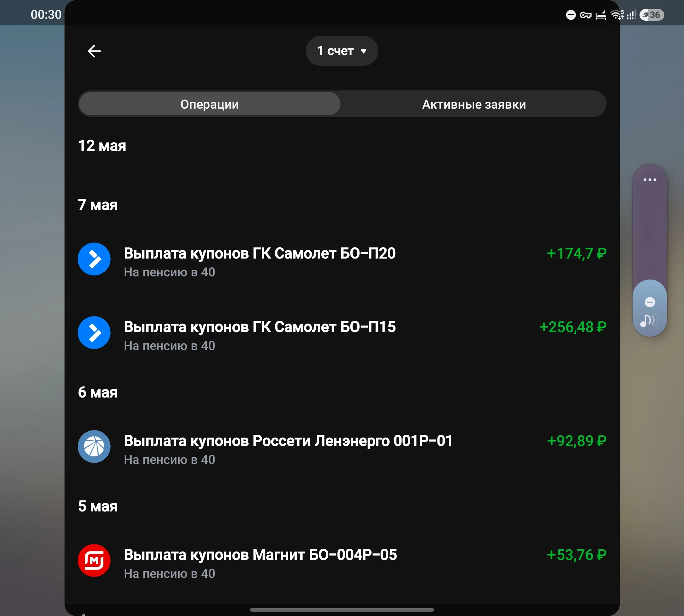Viewport: 684px width, 616px height.
Task: Tap the Wi-Fi status icon
Action: 617,15
